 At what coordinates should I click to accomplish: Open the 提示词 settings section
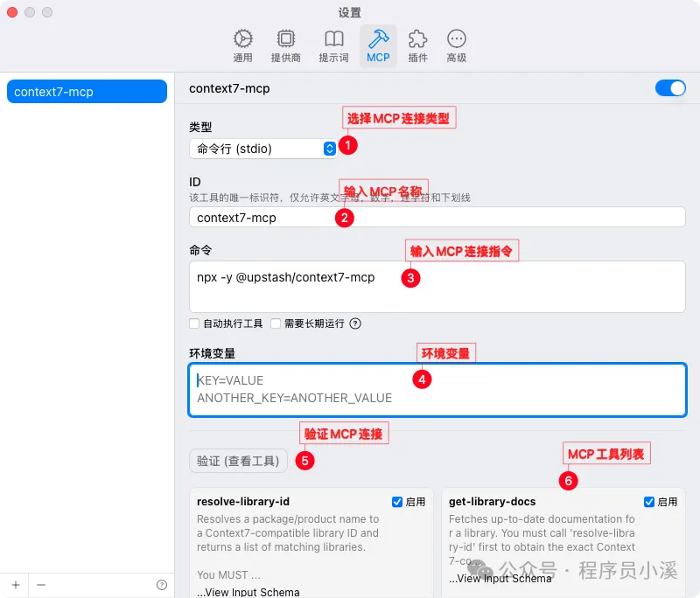coord(333,44)
